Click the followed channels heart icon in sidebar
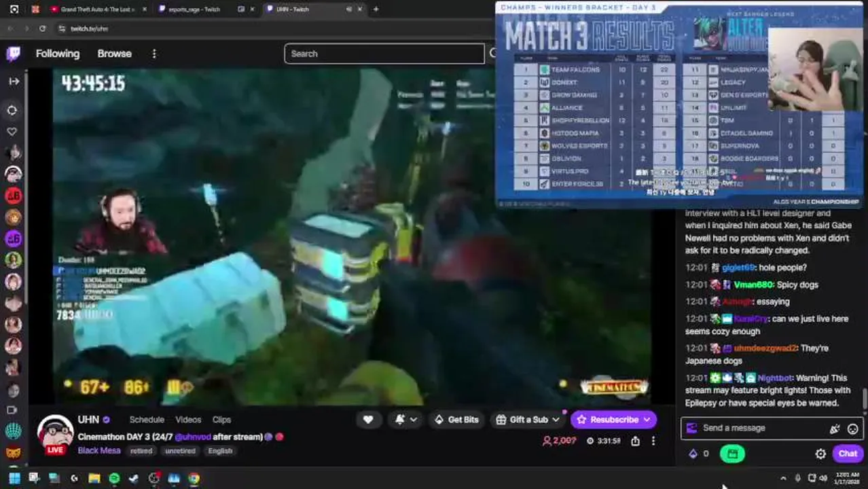This screenshot has width=868, height=489. [12, 131]
